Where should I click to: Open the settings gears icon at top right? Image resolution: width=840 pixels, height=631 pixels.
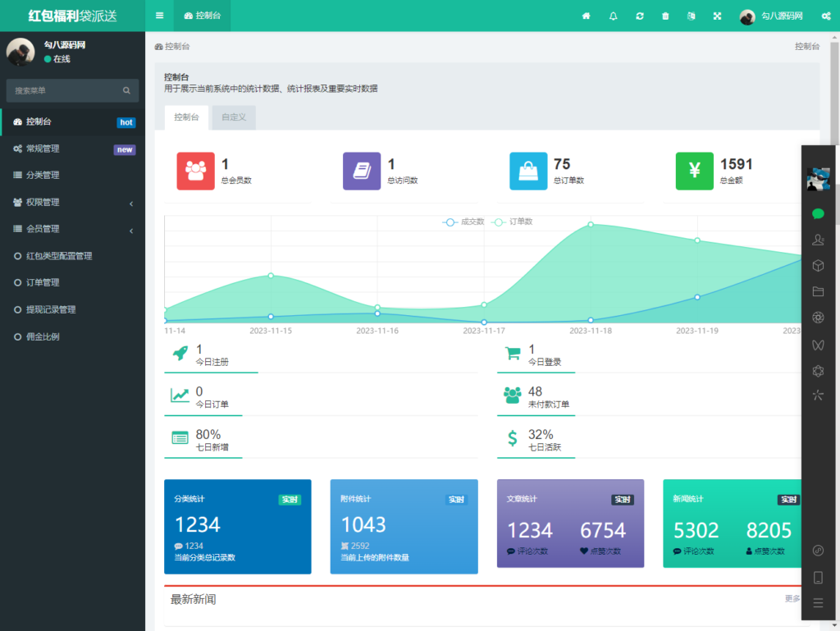pyautogui.click(x=825, y=16)
